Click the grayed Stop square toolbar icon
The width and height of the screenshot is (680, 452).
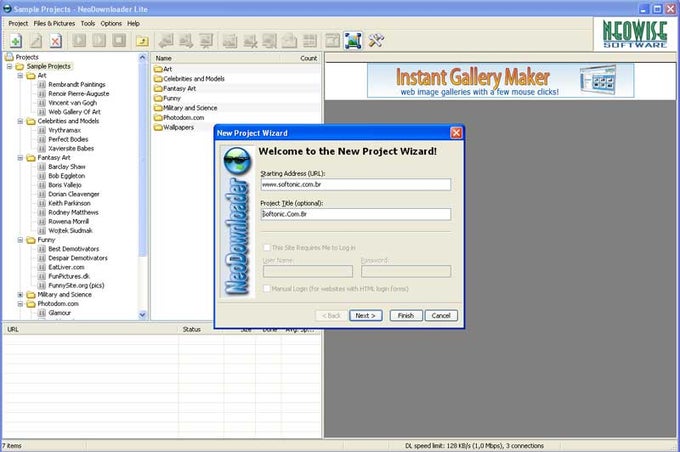coord(119,41)
